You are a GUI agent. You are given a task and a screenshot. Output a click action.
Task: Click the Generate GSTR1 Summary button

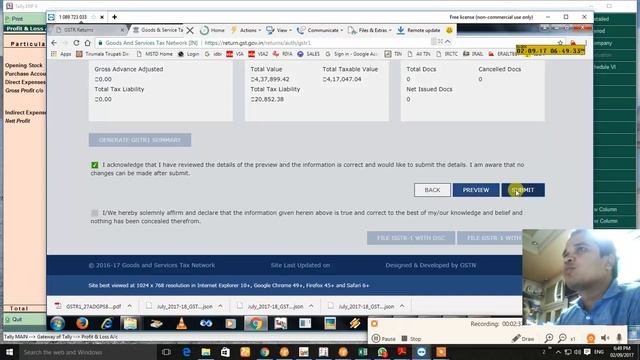140,140
